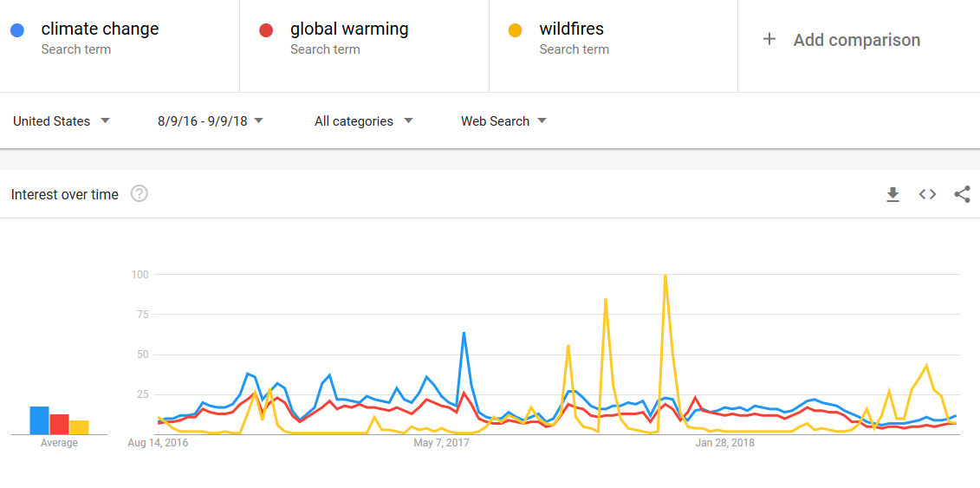Open the embed code icon
Screen dimensions: 980x488
tap(927, 195)
